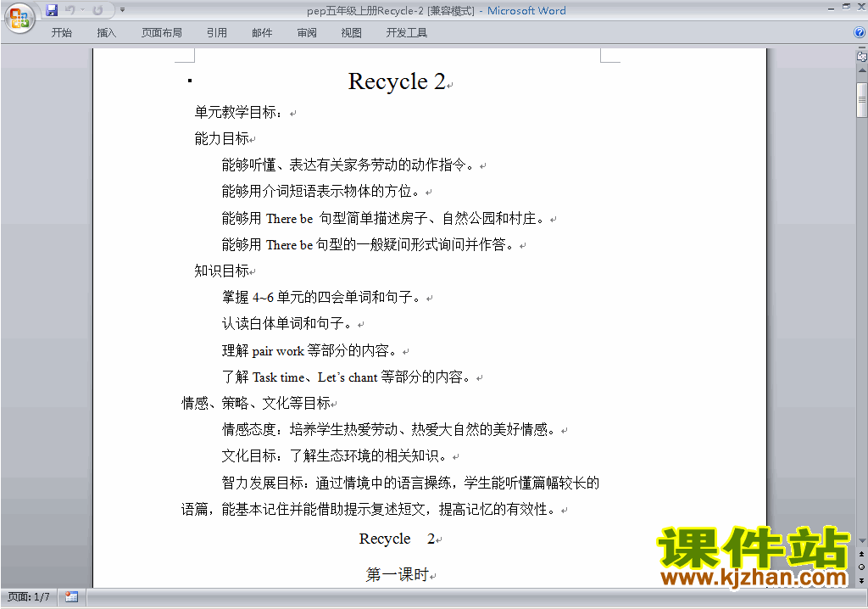Click the line starting 智力发展目标：通过情境
This screenshot has width=868, height=609.
[x=410, y=483]
